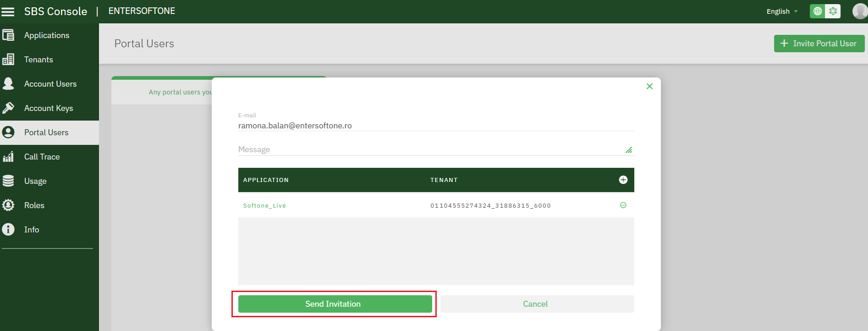Click the Call Trace chart icon
Image resolution: width=868 pixels, height=331 pixels.
pos(8,157)
